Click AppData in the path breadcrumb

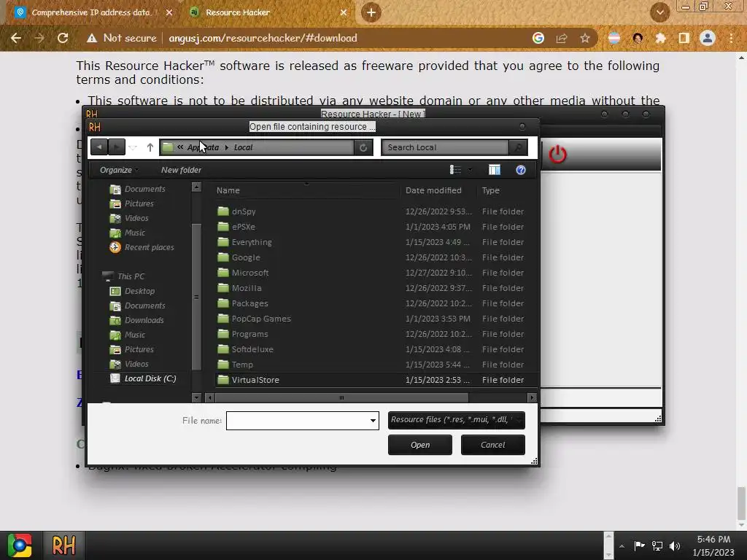pyautogui.click(x=203, y=147)
